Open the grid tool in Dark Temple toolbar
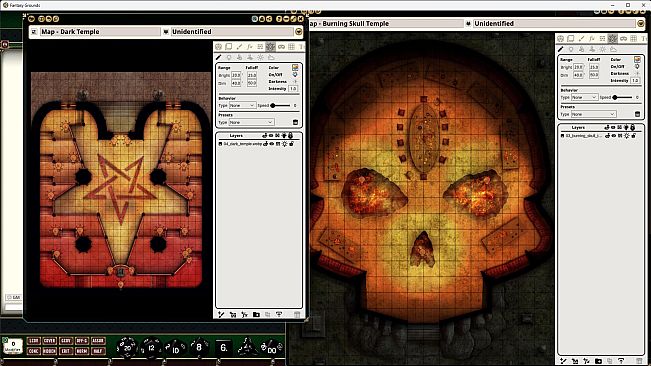This screenshot has height=366, width=651. tap(291, 46)
